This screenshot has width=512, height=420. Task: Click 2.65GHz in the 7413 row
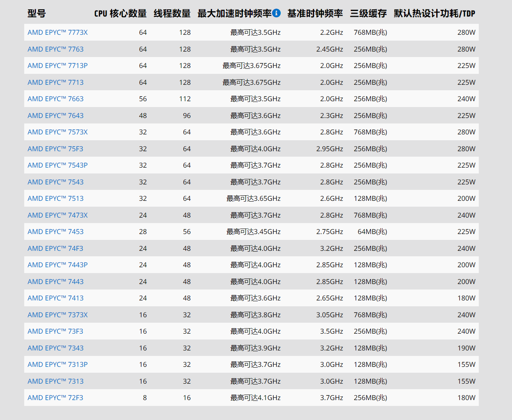(330, 298)
